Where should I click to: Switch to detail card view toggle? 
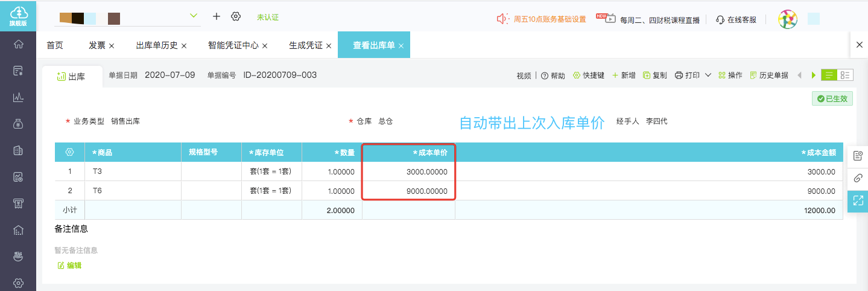846,75
